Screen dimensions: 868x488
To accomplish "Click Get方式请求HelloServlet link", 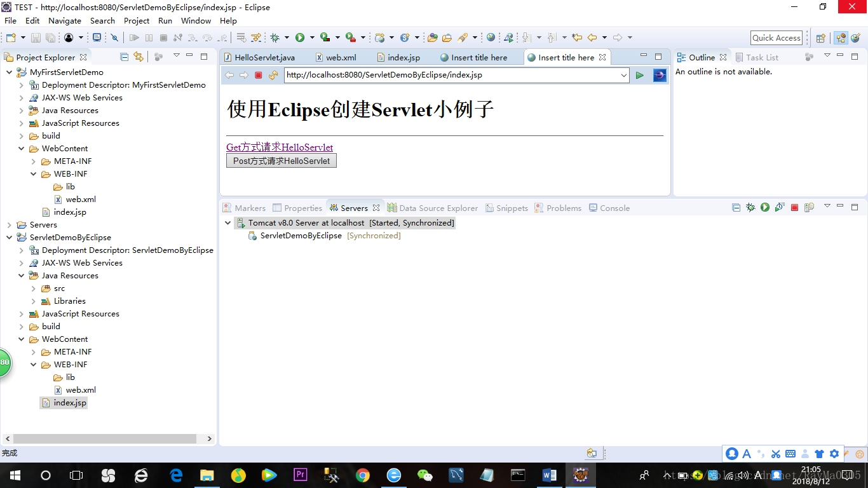I will click(x=280, y=147).
